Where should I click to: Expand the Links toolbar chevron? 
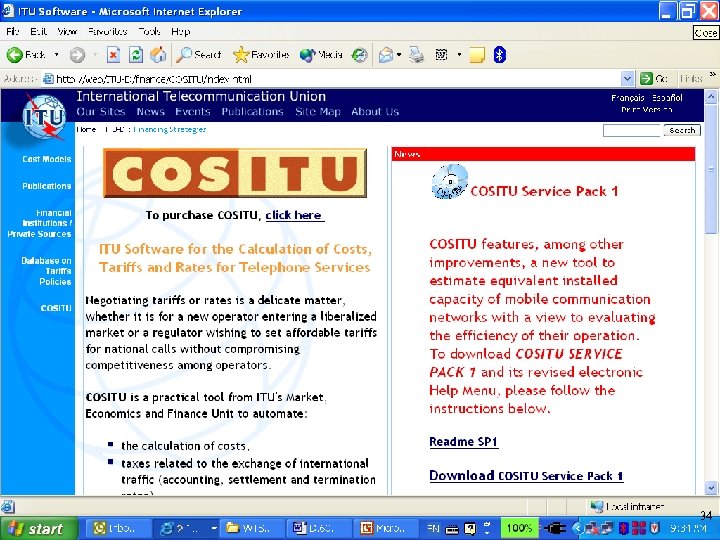[x=713, y=74]
